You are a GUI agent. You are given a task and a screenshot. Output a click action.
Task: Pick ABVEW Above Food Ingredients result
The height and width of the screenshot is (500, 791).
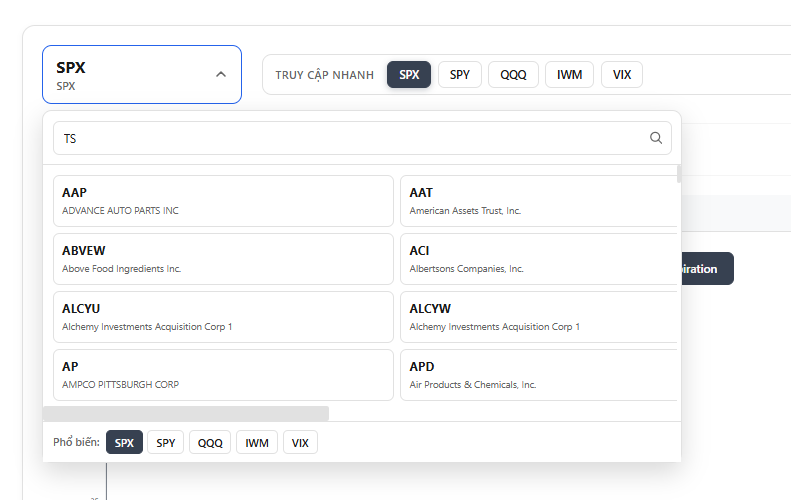click(223, 259)
